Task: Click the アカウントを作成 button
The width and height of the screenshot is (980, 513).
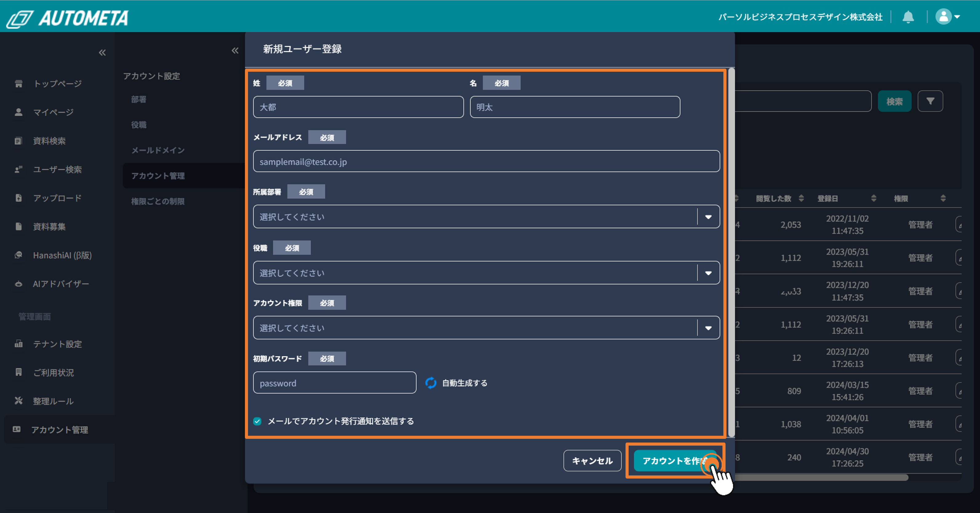Action: tap(675, 460)
